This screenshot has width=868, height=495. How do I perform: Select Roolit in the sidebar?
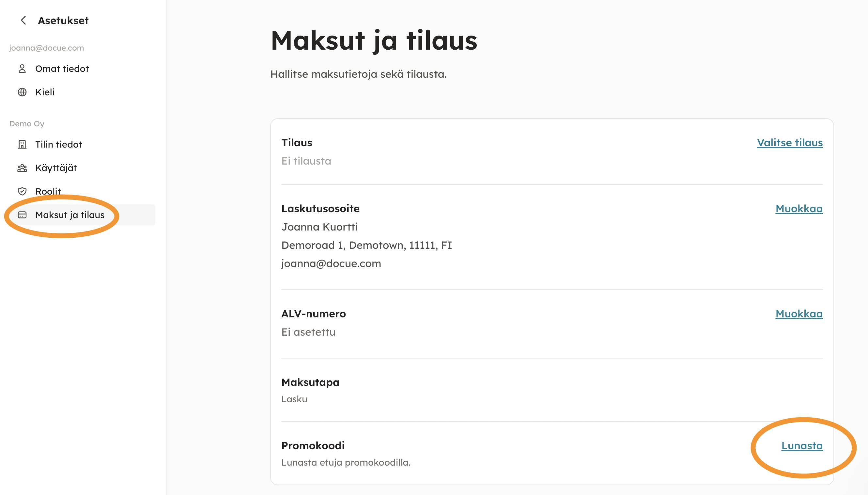pos(48,191)
